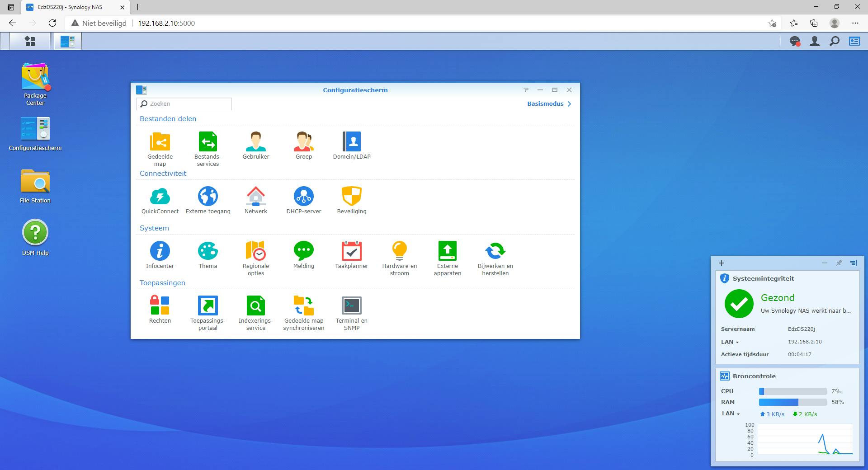Open Netwerk settings

pos(256,200)
